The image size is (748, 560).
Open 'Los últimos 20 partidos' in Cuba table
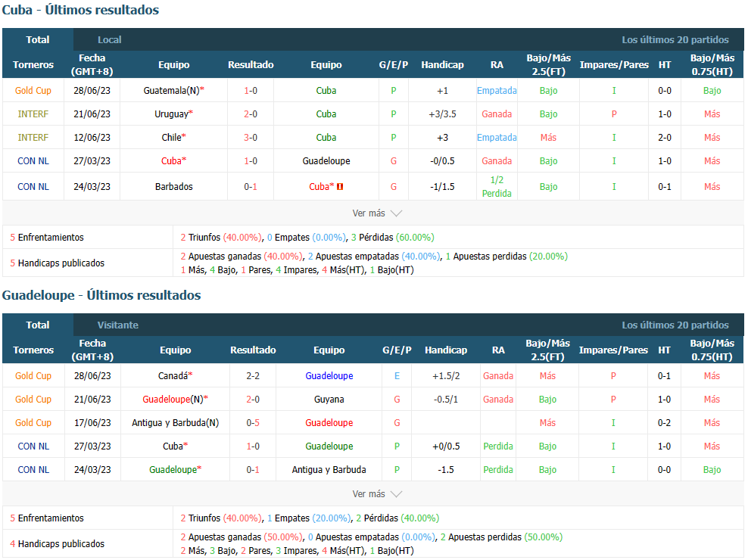point(675,39)
